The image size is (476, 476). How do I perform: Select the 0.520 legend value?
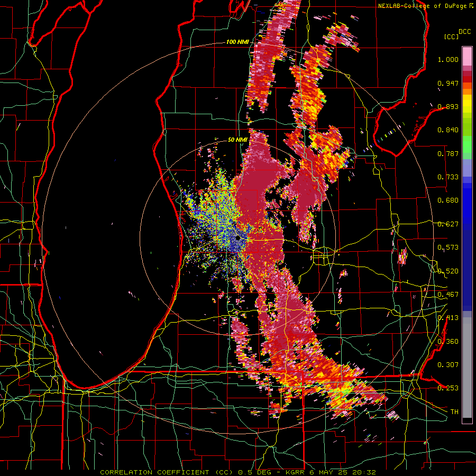(x=448, y=271)
